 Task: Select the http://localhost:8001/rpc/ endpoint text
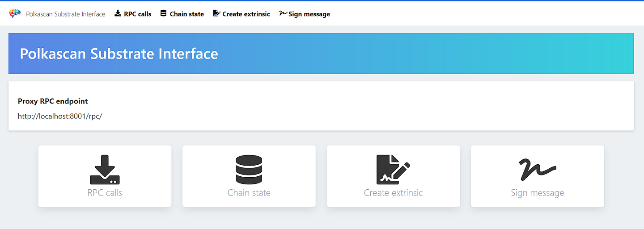pos(60,116)
